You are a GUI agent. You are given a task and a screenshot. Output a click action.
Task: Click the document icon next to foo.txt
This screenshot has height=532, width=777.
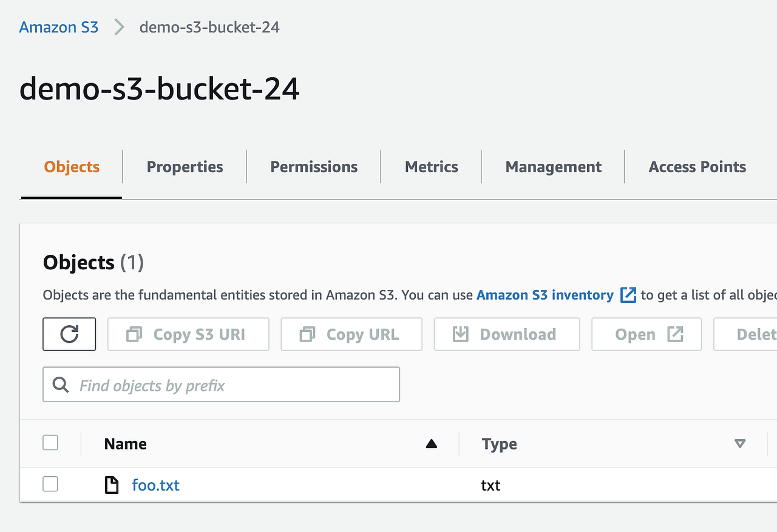click(112, 485)
